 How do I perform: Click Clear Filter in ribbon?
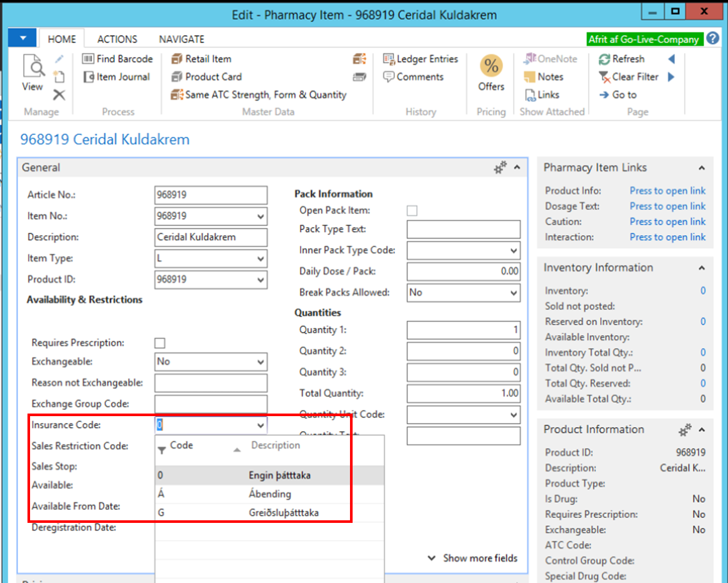(628, 77)
